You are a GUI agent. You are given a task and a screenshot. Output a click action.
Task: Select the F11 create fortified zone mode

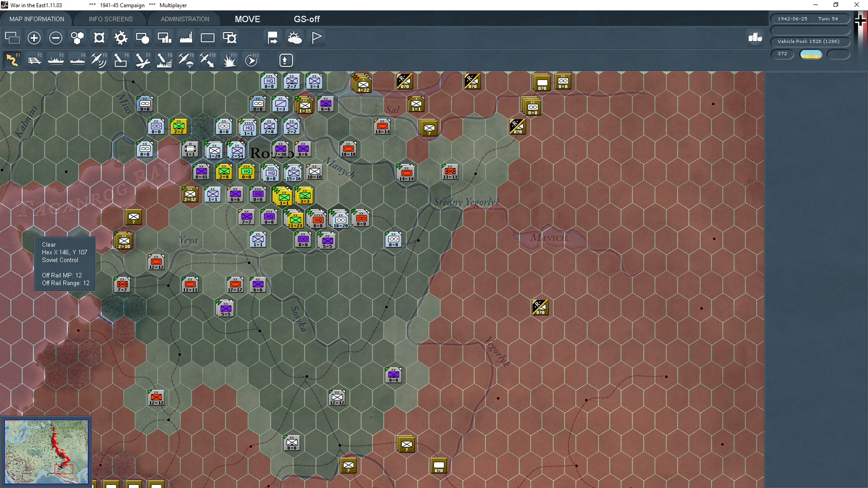pos(229,60)
